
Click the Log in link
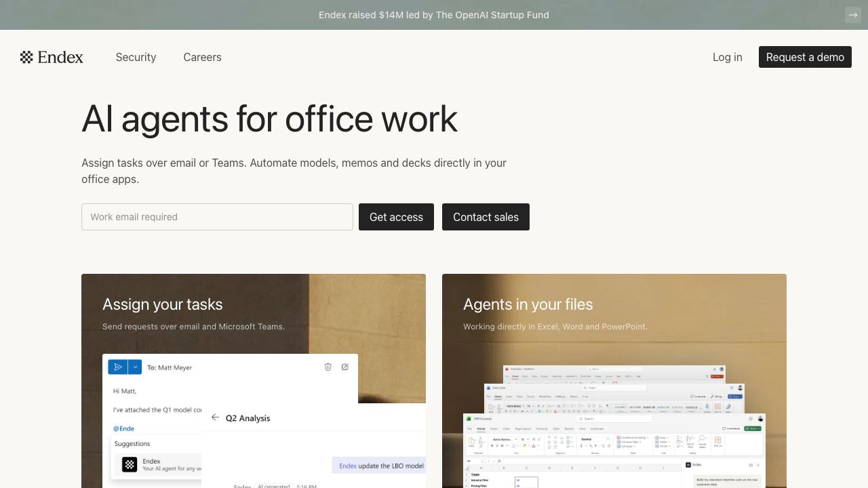click(x=727, y=57)
